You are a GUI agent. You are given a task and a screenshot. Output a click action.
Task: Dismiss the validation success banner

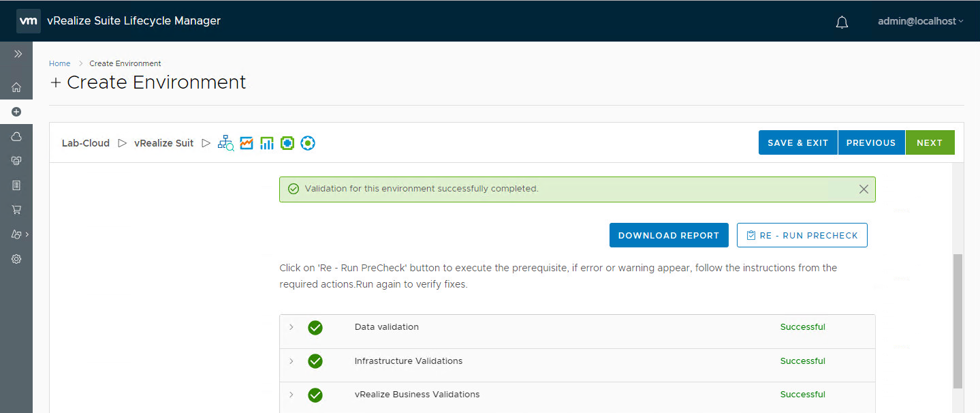point(864,189)
